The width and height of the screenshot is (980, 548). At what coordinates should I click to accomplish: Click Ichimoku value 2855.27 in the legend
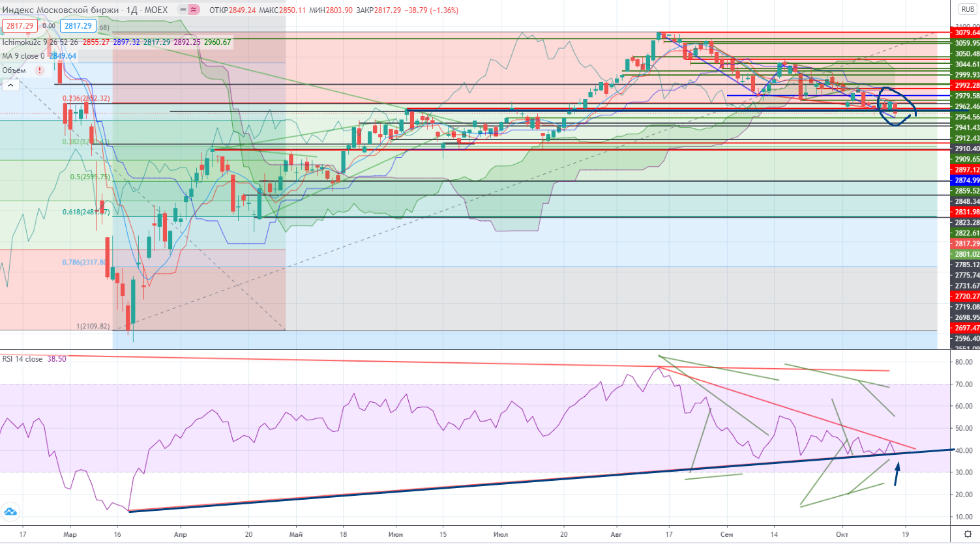point(96,42)
